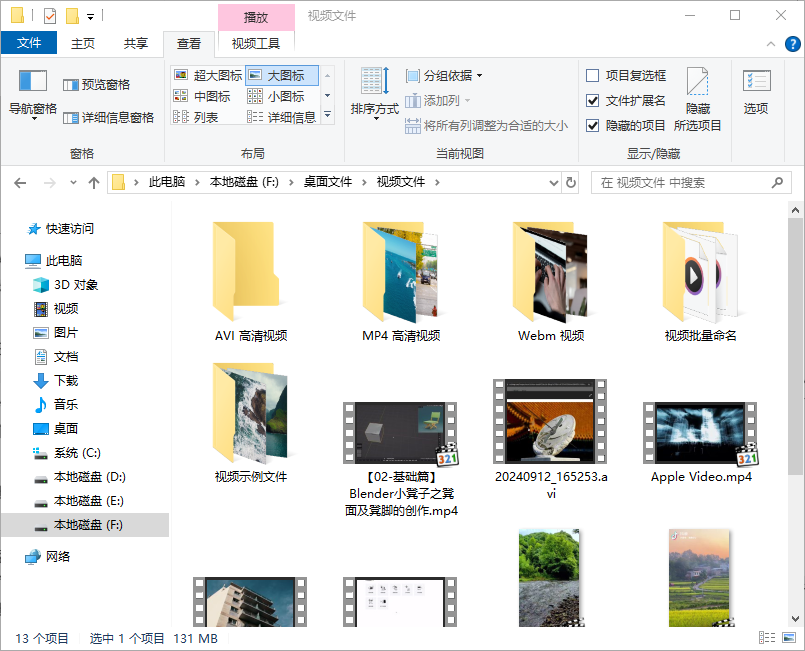The height and width of the screenshot is (651, 805).
Task: Switch to 共享 ribbon tab
Action: 136,44
